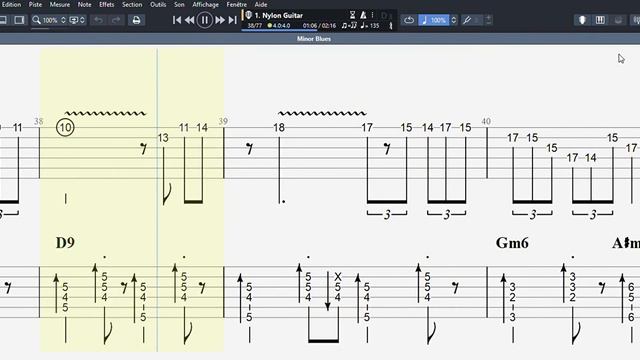Change the display mode screen icon
Screen dimensions: 640x360
[74, 20]
